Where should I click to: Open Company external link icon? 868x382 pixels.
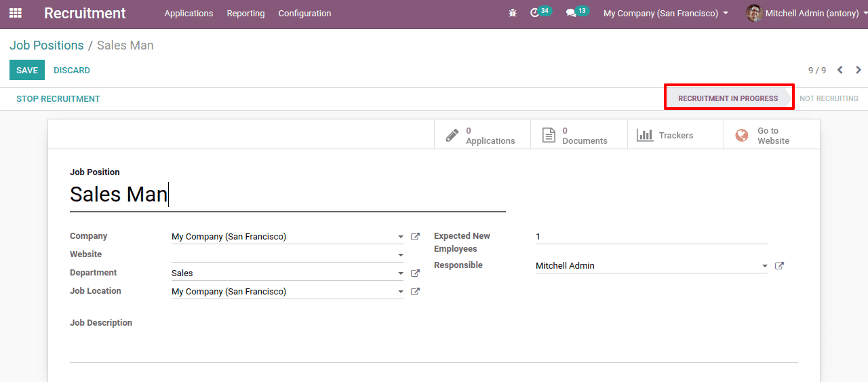pos(416,237)
